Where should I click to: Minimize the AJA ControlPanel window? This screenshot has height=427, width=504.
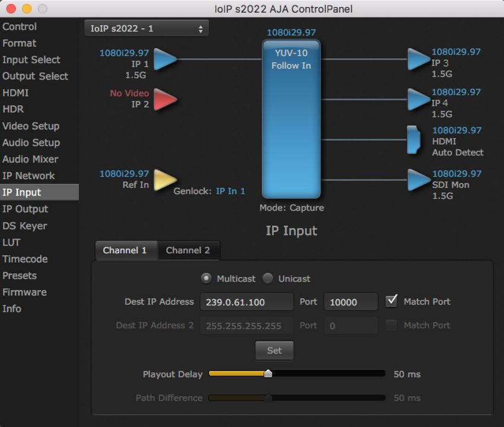click(27, 9)
